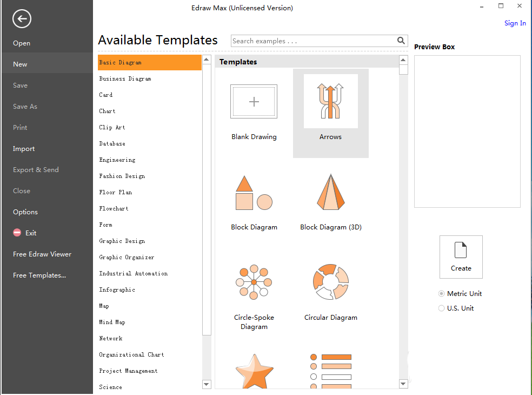Open the Import menu entry
Screen dimensions: 532x395
(24, 149)
